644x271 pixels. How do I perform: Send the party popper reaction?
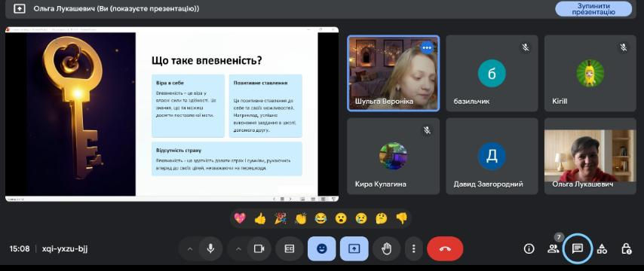coord(280,218)
